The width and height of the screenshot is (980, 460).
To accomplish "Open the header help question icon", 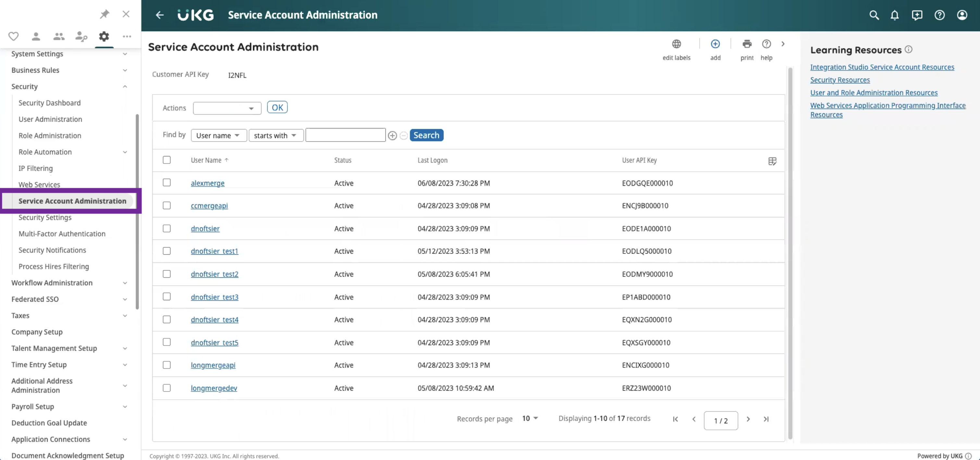I will pos(939,15).
